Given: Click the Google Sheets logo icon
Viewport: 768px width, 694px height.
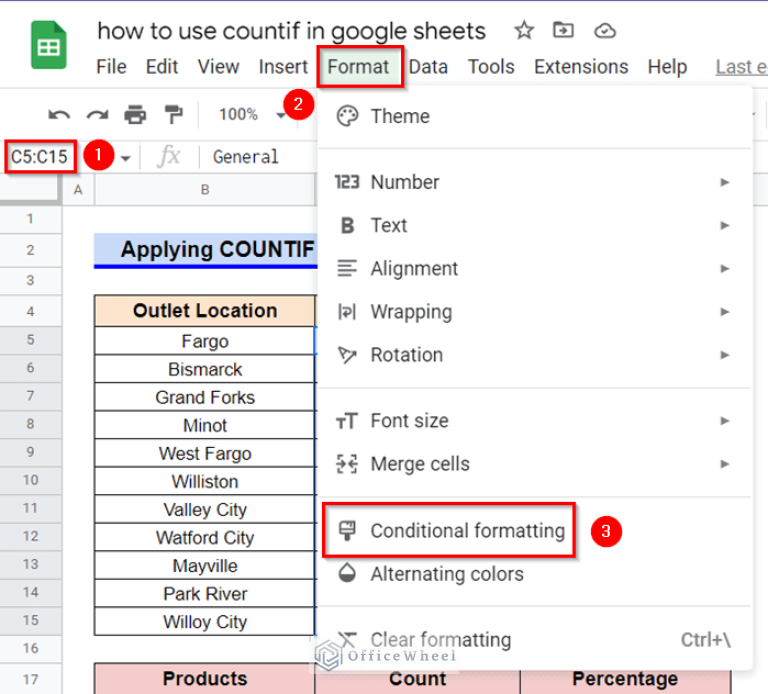Looking at the screenshot, I should click(48, 48).
